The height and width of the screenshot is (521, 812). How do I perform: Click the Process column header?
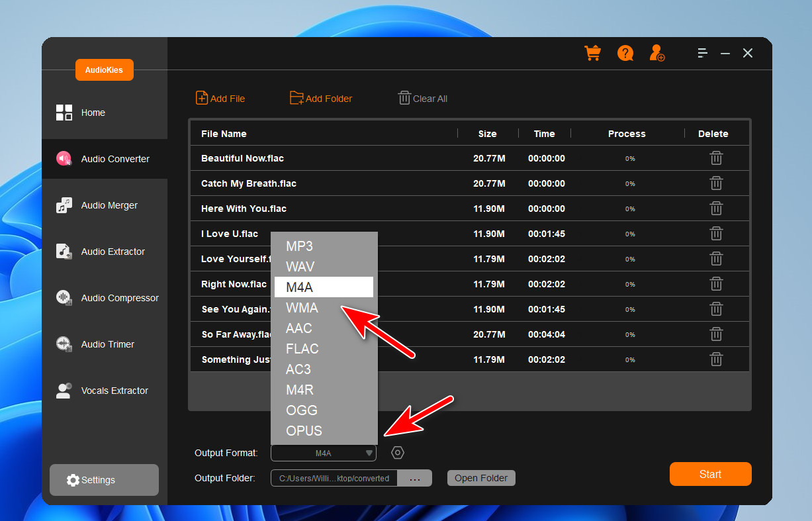[x=627, y=134]
